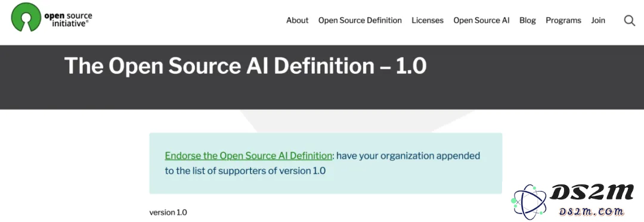Open the Blog page

coord(527,20)
